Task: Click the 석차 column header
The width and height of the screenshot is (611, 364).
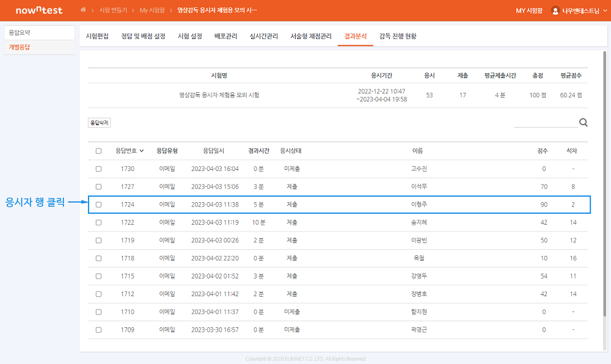Action: tap(572, 151)
